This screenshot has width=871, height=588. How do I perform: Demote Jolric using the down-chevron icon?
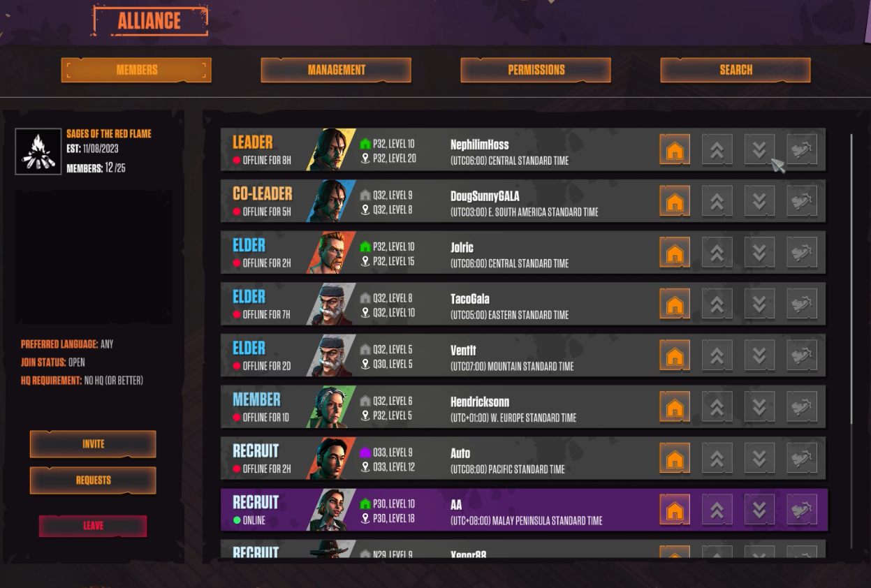pos(759,252)
